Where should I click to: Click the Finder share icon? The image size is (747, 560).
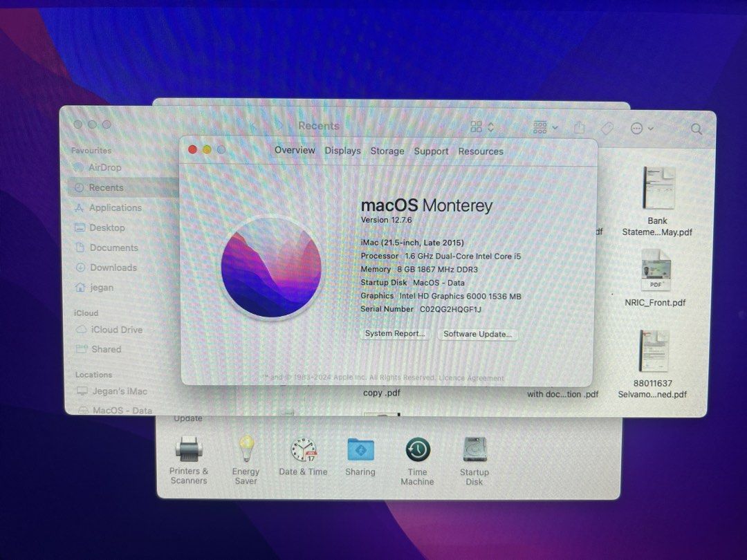pos(580,127)
